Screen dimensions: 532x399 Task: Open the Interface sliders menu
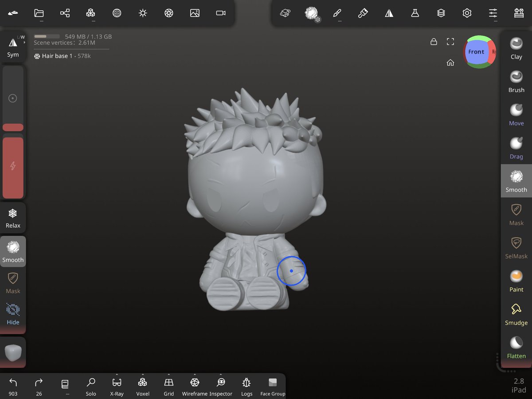493,13
